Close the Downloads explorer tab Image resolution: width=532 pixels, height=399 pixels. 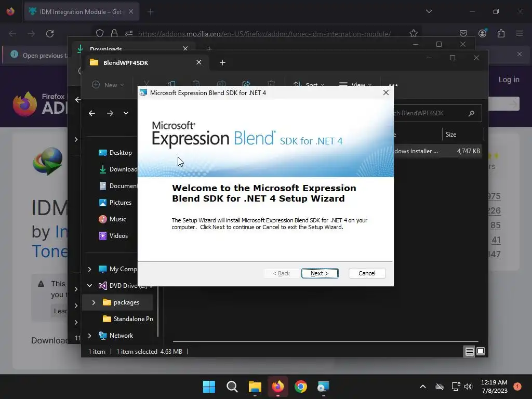185,48
